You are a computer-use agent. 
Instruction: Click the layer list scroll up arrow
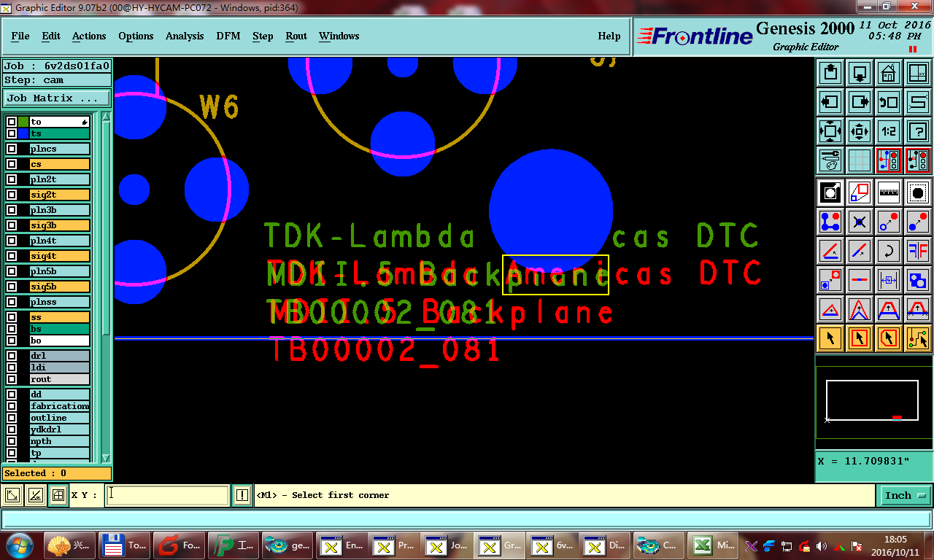click(x=106, y=117)
